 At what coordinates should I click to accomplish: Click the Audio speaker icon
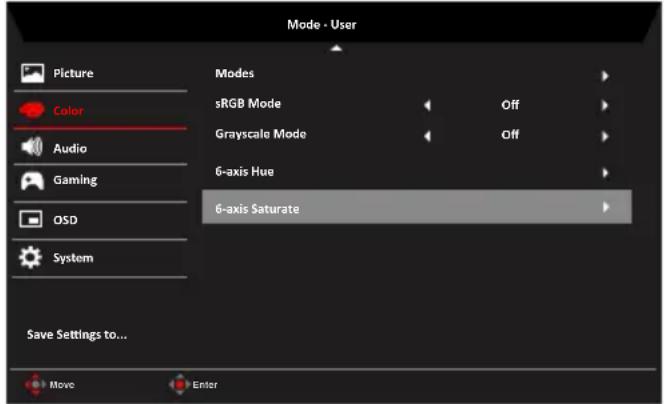[32, 147]
